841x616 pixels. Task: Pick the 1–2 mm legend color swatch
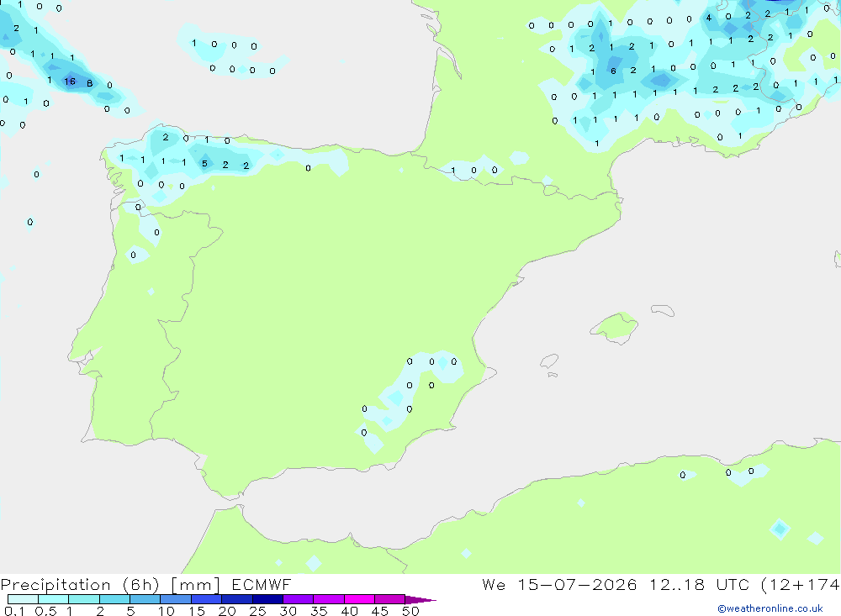point(84,599)
